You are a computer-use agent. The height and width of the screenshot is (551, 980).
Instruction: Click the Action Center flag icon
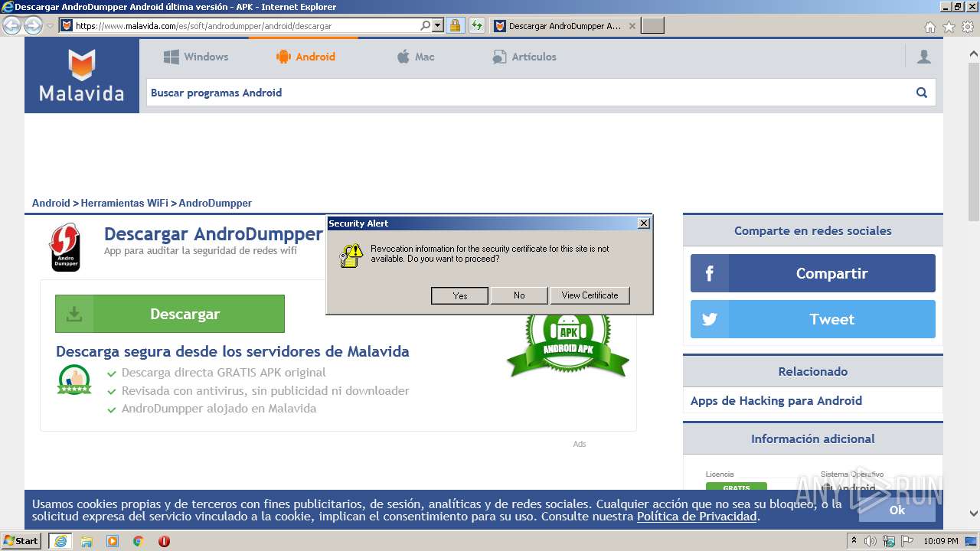point(907,541)
